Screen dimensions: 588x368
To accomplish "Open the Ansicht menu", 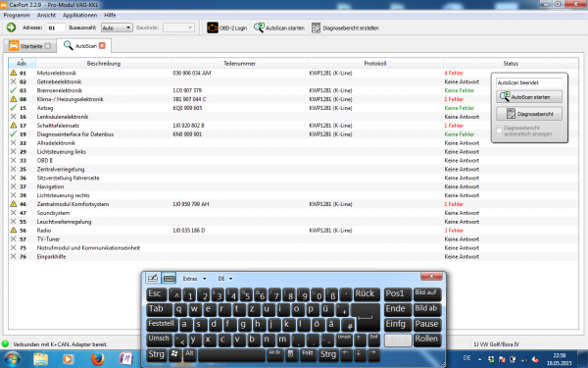I will tap(46, 15).
